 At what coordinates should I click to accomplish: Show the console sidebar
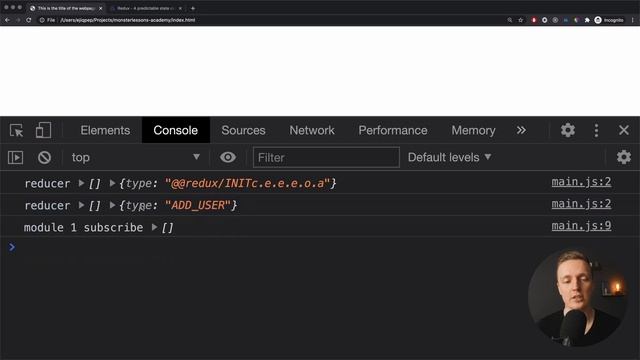point(16,158)
